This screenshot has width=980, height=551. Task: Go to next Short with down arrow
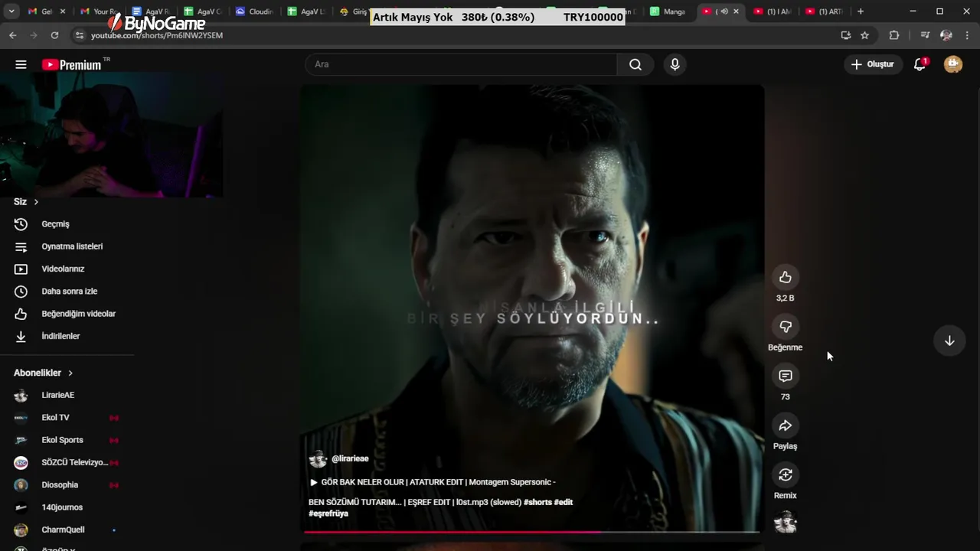(949, 341)
